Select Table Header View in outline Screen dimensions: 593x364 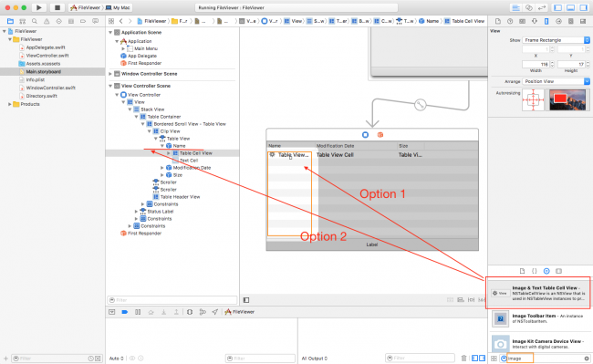(180, 196)
